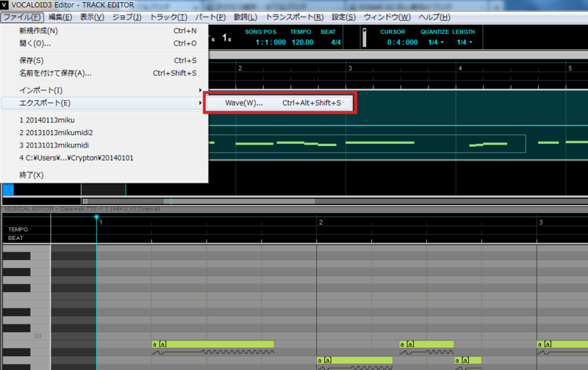Open recent file 4 in Crypton folder
The height and width of the screenshot is (370, 588).
click(x=104, y=158)
